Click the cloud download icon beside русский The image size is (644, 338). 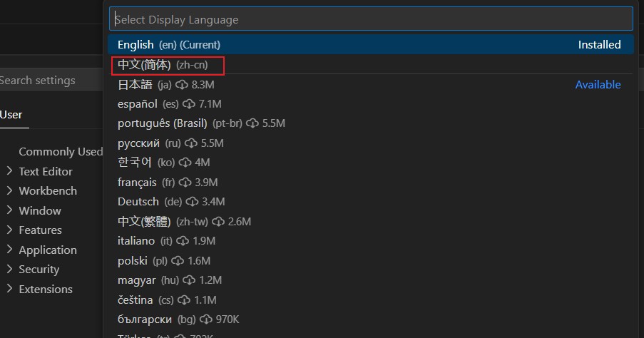point(191,143)
